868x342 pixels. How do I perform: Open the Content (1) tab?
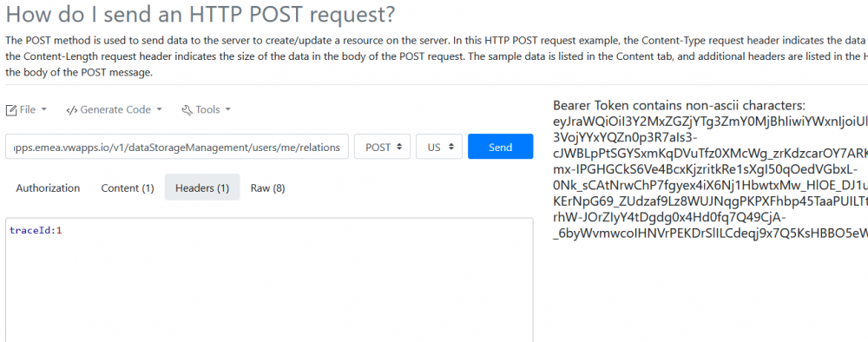pyautogui.click(x=128, y=188)
